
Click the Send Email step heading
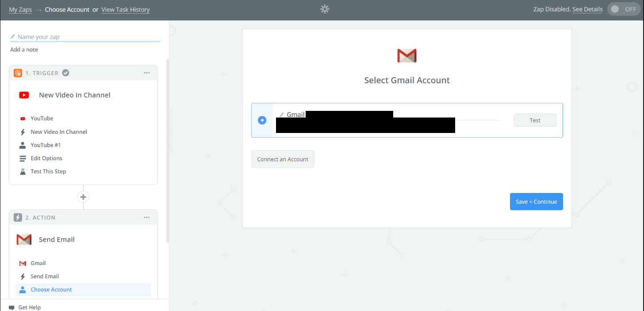57,239
